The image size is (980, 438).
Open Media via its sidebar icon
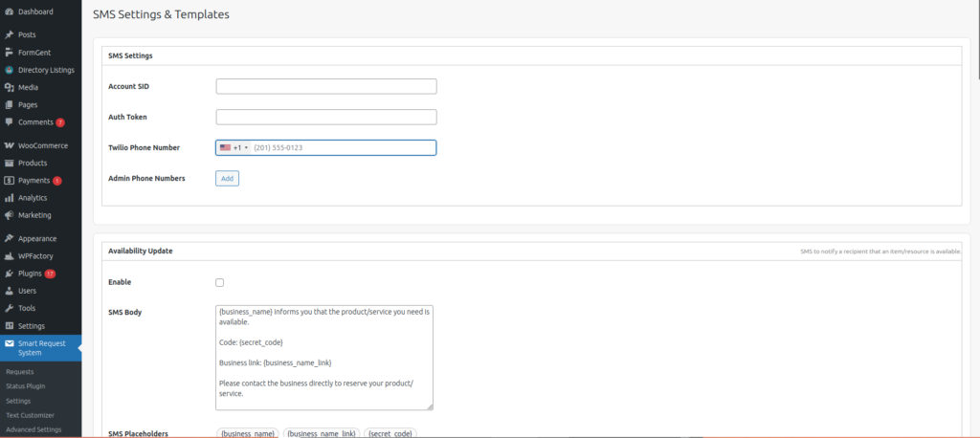(9, 87)
